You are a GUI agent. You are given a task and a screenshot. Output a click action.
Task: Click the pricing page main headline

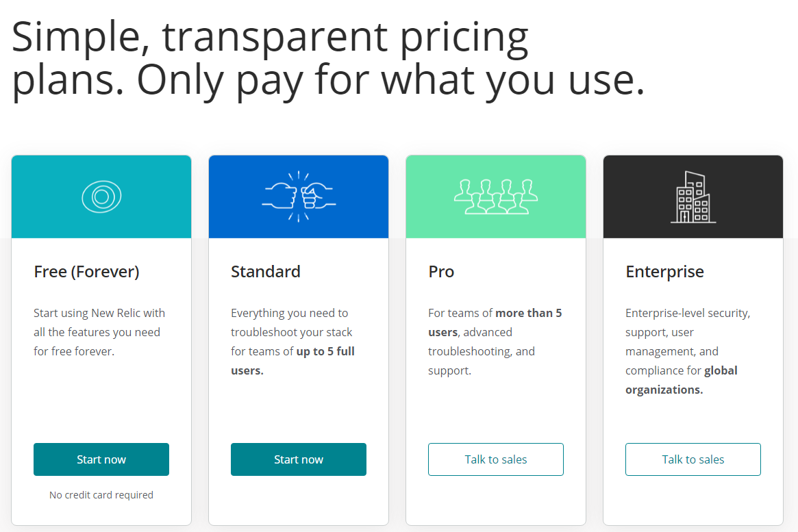coord(327,58)
